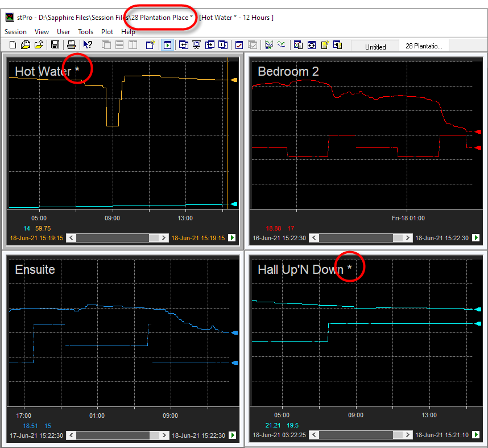Viewport: 488px width, 448px height.
Task: Toggle Hot Water green play button
Action: (x=232, y=238)
